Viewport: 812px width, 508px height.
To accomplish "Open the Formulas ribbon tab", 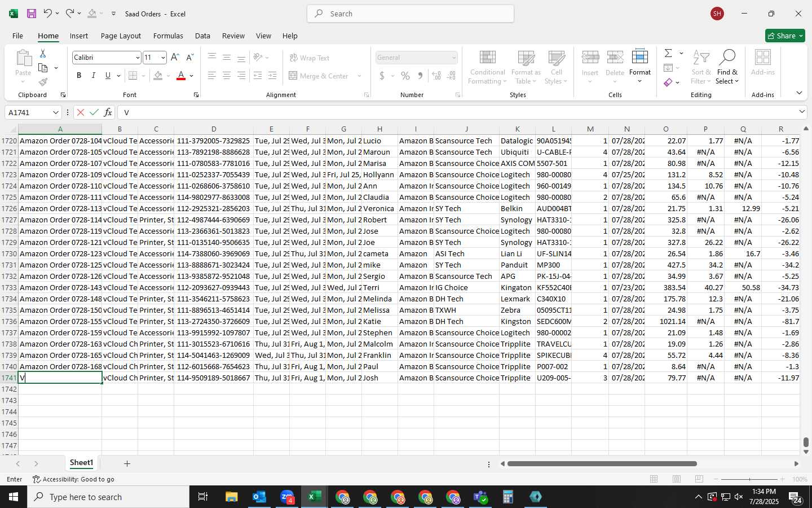I will coord(168,36).
